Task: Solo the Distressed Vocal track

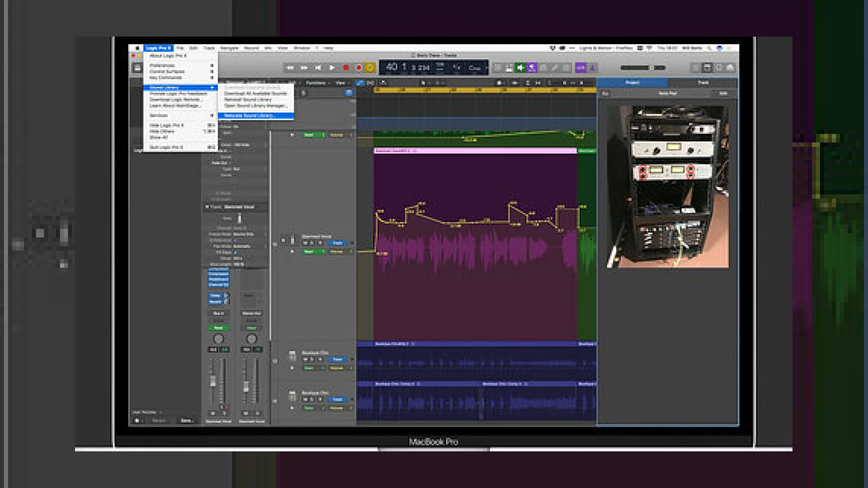Action: [x=312, y=244]
